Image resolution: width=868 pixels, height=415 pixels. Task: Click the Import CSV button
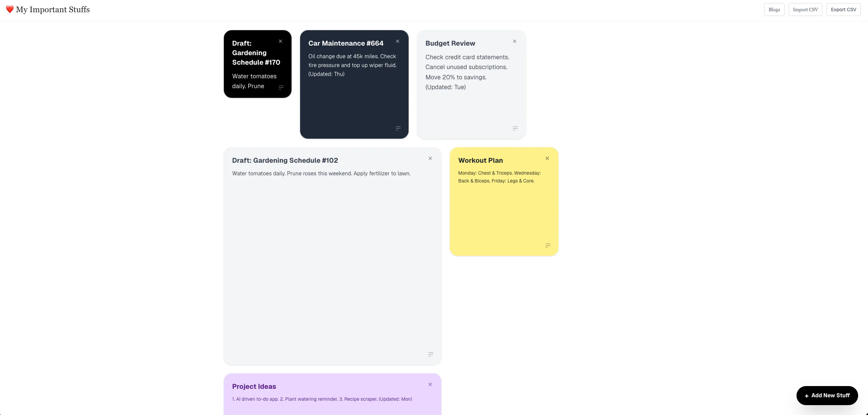805,10
